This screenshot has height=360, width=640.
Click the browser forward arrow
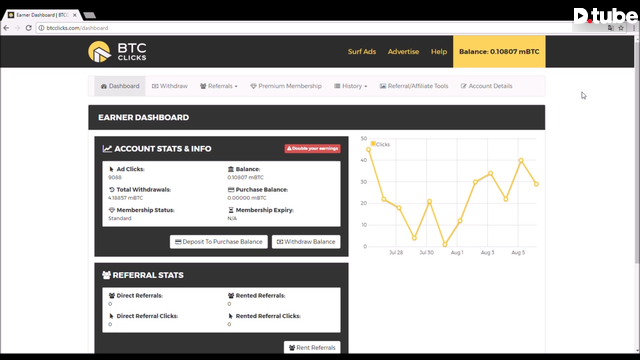[x=17, y=28]
